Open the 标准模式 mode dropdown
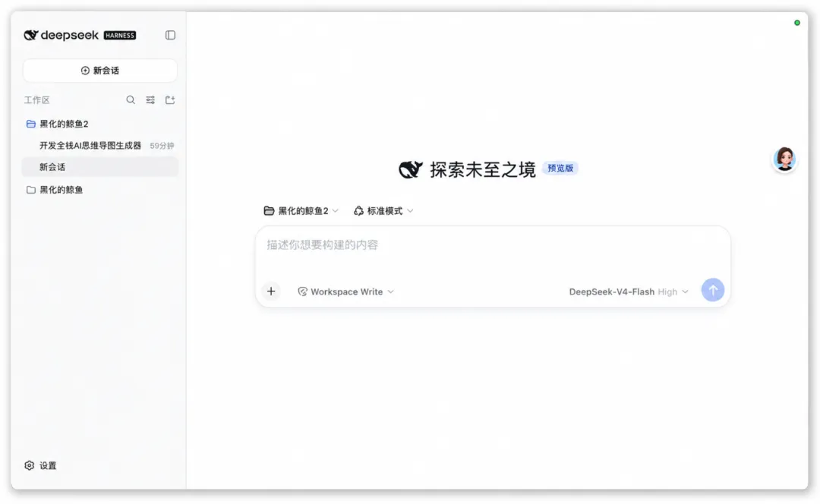The height and width of the screenshot is (504, 820). [383, 211]
